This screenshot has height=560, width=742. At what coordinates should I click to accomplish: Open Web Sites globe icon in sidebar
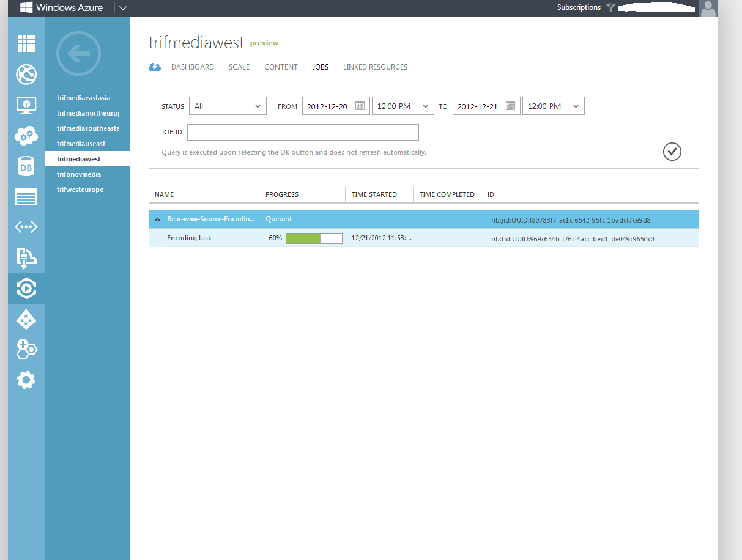(26, 75)
